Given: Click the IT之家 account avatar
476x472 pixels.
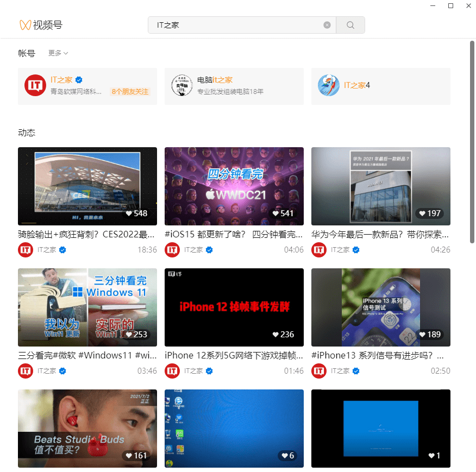Looking at the screenshot, I should coord(35,85).
